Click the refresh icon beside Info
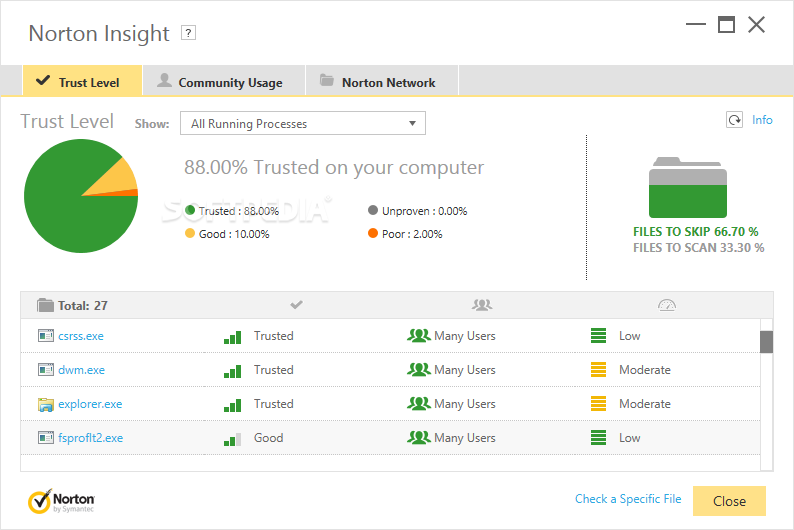The height and width of the screenshot is (530, 794). click(734, 120)
